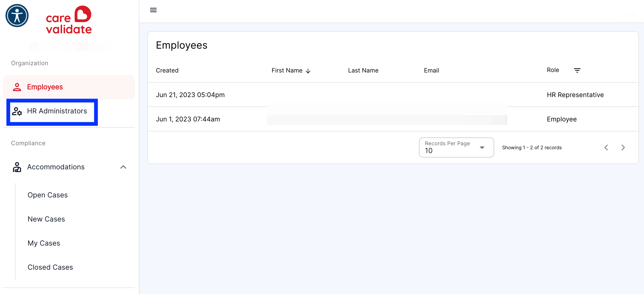
Task: Sort by the First Name column header
Action: tap(287, 70)
